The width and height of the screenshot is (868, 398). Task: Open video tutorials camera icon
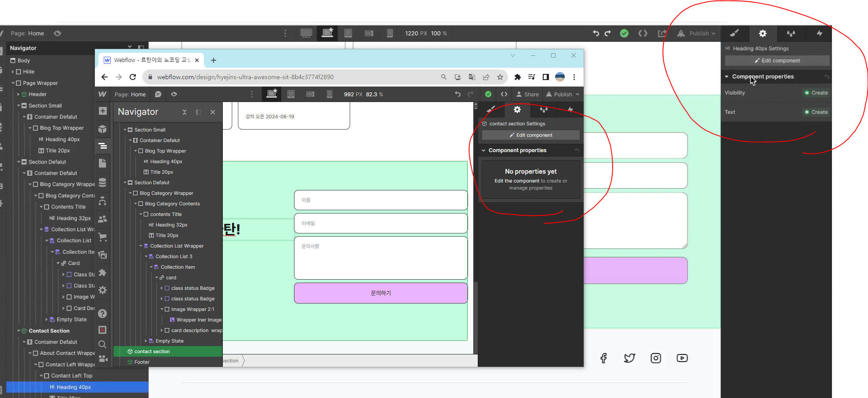103,359
